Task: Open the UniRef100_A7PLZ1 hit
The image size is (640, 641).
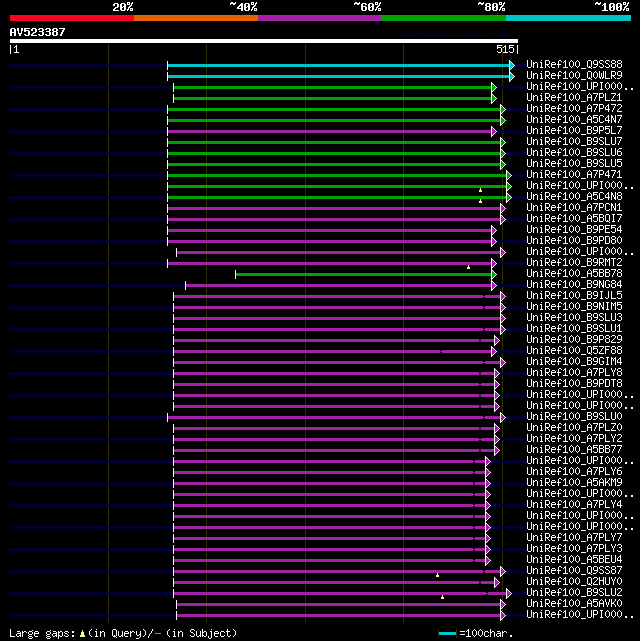Action: click(574, 97)
